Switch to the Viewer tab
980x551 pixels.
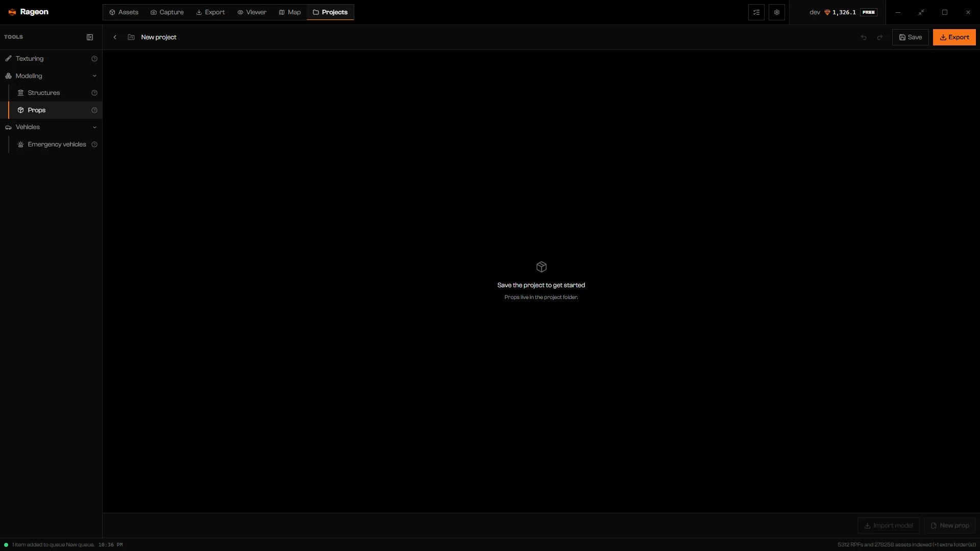[252, 12]
